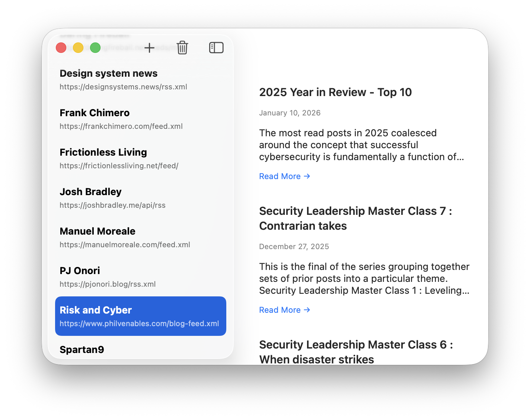Image resolution: width=530 pixels, height=420 pixels.
Task: Close the window with the red button
Action: tap(61, 48)
